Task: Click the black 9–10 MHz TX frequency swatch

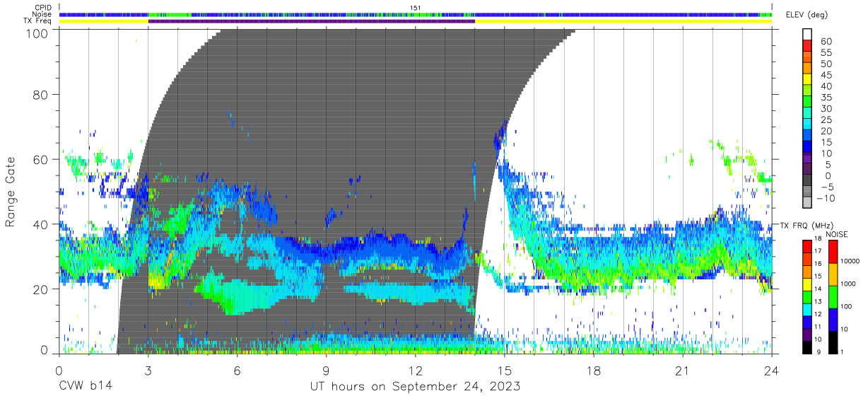Action: tap(809, 347)
